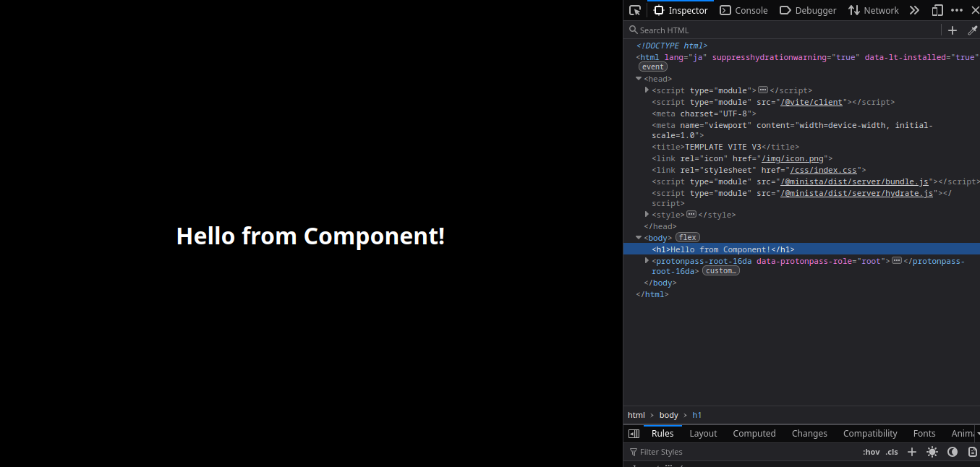Open the Compatibility sidebar tab
The height and width of the screenshot is (467, 980).
(x=870, y=434)
